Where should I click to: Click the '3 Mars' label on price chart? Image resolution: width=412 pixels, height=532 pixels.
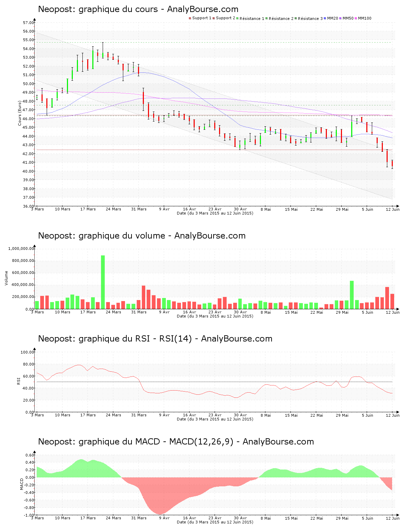[37, 209]
